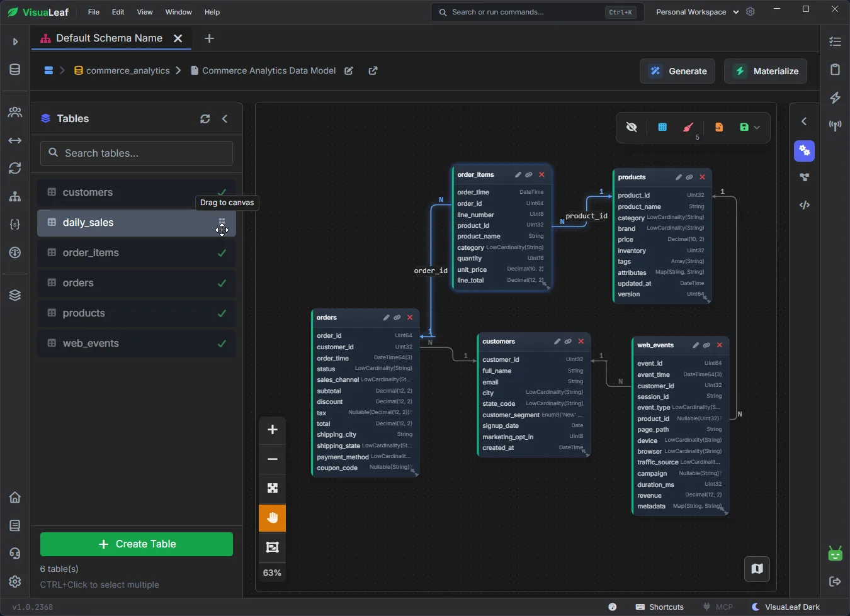
Task: Open the Window menu
Action: (x=179, y=12)
